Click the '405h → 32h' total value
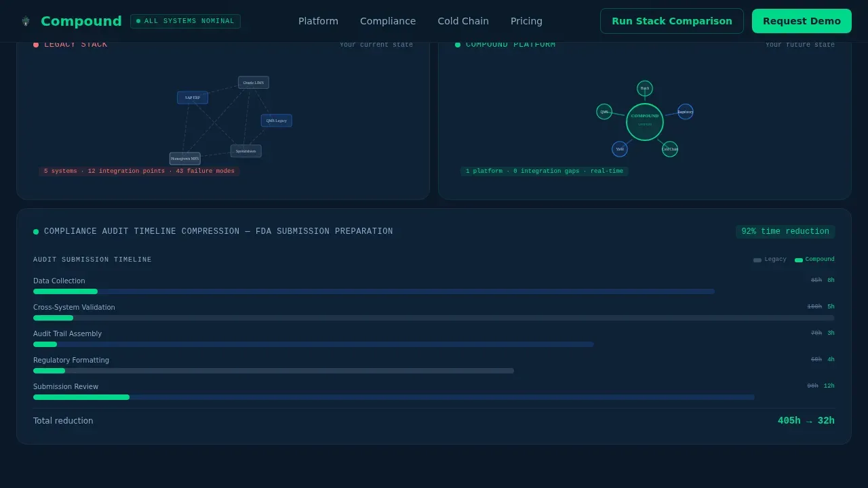 coord(806,421)
